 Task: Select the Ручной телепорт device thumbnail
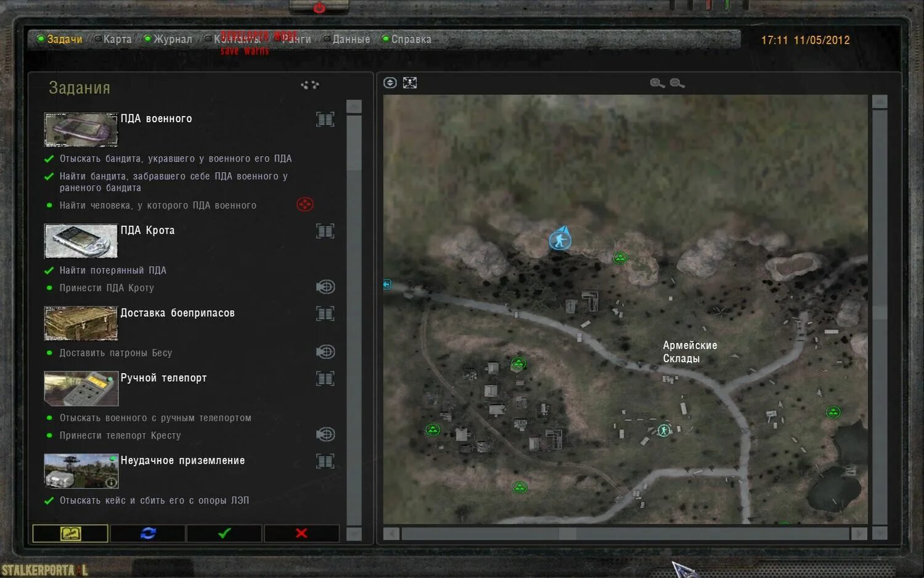[81, 388]
